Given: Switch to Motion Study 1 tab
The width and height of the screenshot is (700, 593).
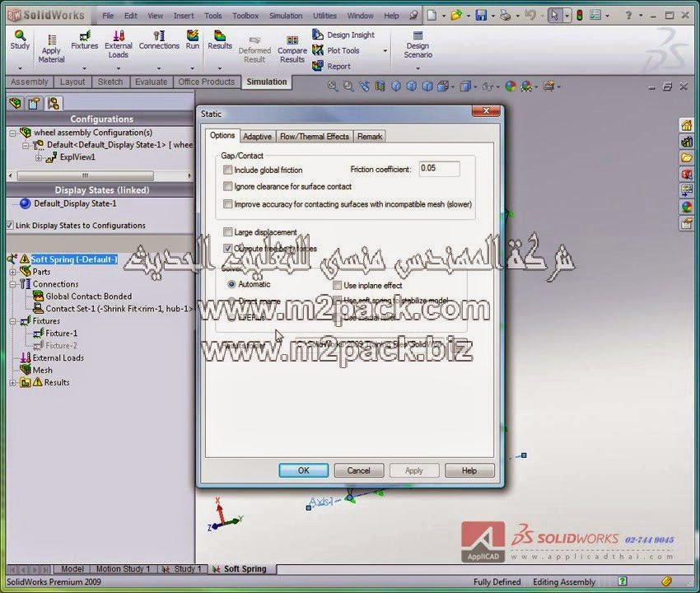Looking at the screenshot, I should 124,569.
